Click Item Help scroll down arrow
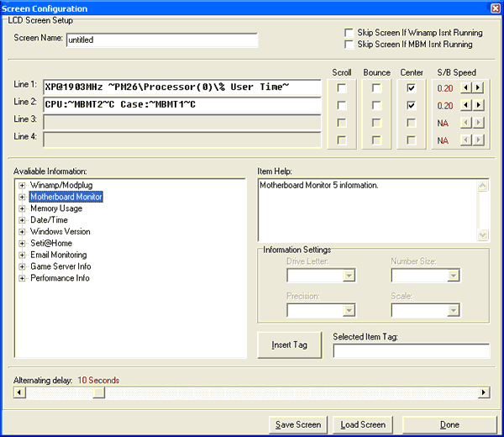Viewport: 504px width, 437px height. (x=482, y=234)
